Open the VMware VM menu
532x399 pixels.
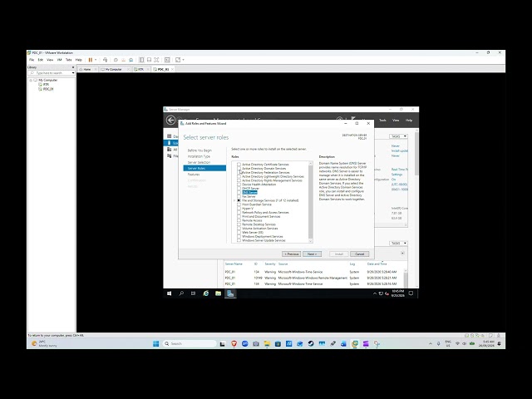[x=59, y=60]
